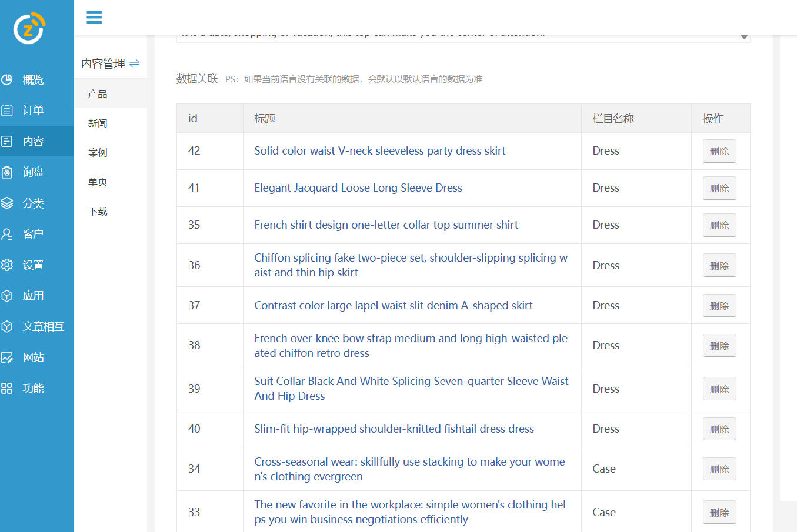Select 产品 in content management submenu

click(x=111, y=93)
